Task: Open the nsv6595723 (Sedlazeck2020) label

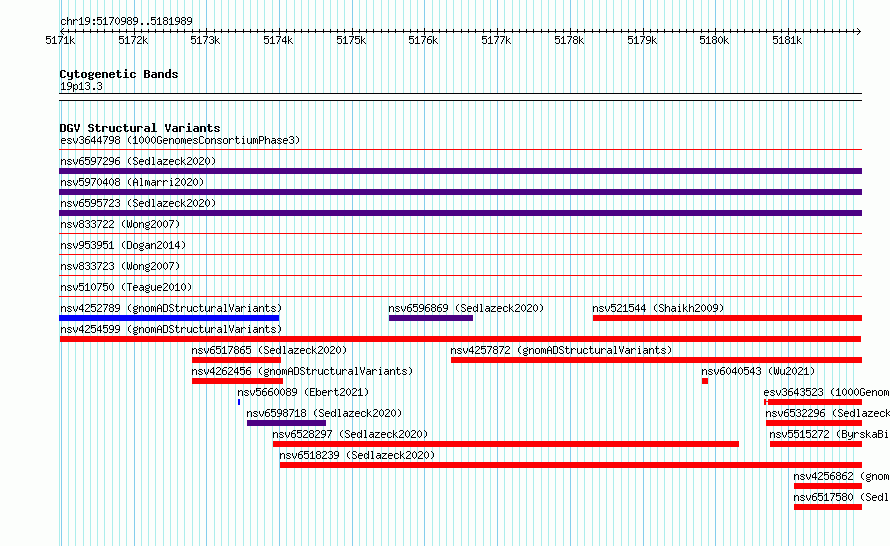Action: (138, 203)
